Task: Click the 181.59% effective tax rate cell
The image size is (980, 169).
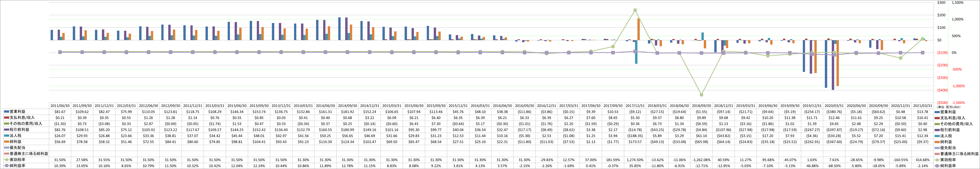Action: point(613,160)
